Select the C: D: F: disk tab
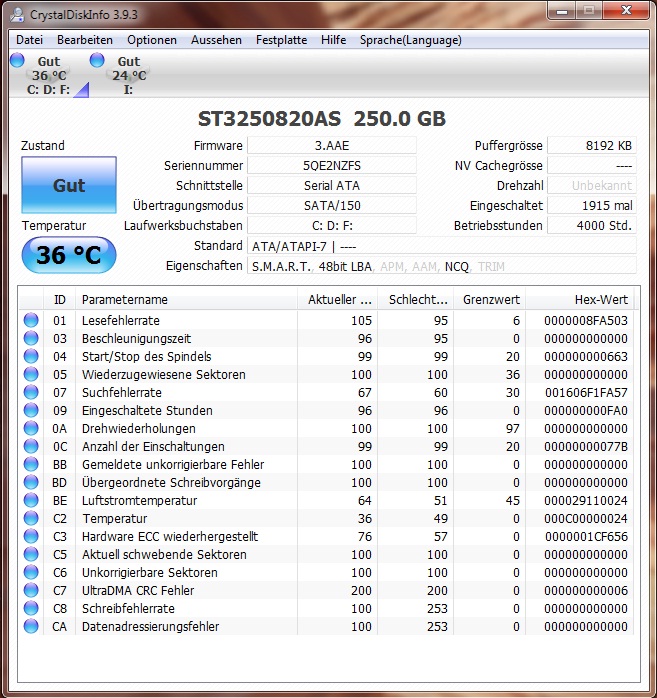657x698 pixels. click(49, 75)
